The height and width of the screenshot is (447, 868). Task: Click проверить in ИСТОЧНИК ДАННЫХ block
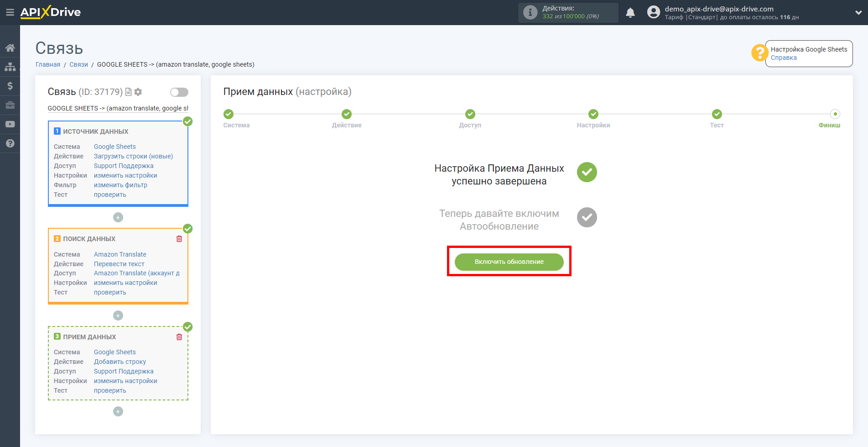tap(110, 195)
